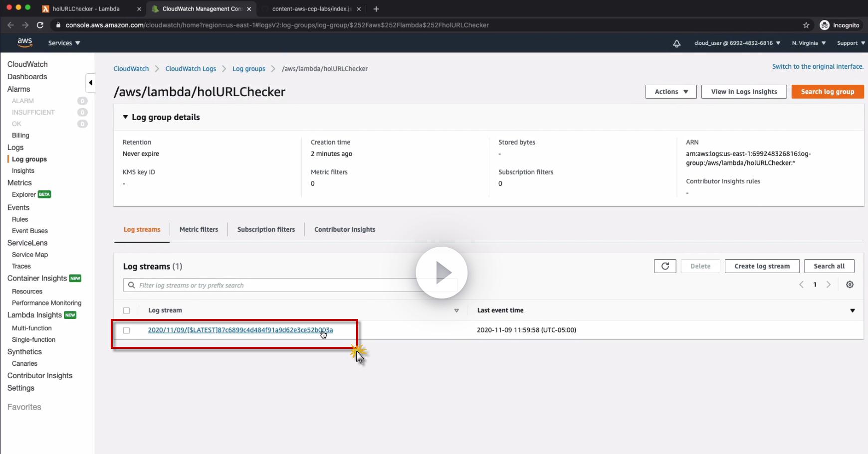Switch to the Log streams tab
868x454 pixels.
(x=142, y=230)
